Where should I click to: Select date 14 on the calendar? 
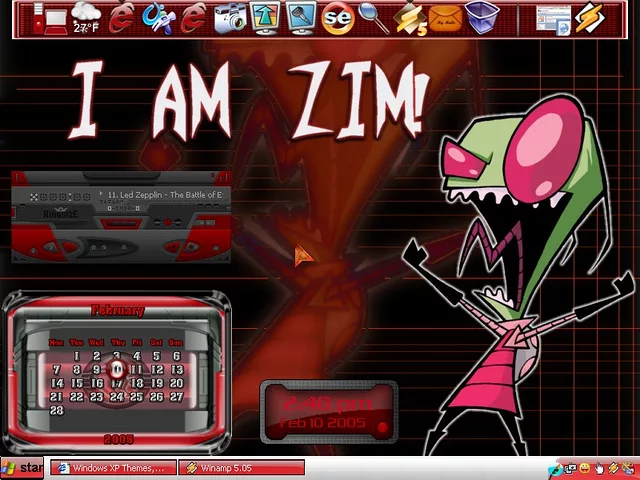coord(57,383)
